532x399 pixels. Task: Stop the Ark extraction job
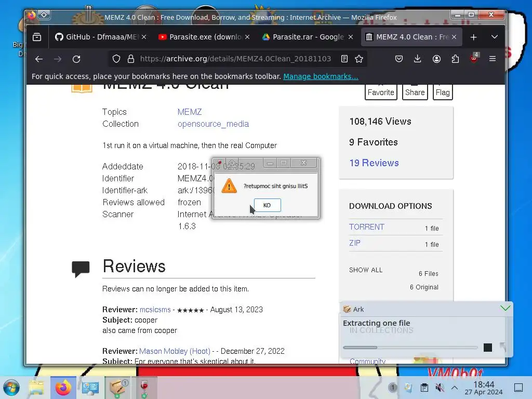tap(488, 348)
